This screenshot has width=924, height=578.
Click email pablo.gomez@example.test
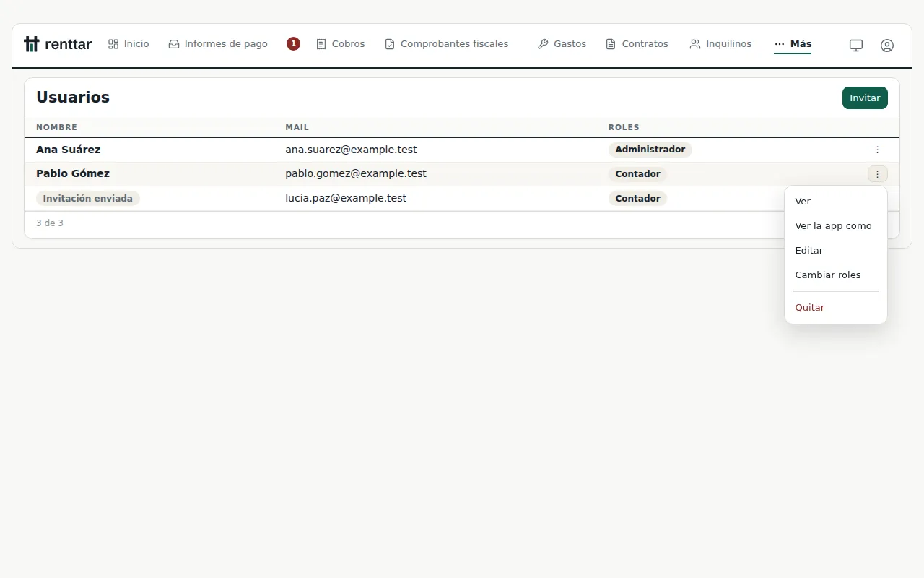pos(356,173)
